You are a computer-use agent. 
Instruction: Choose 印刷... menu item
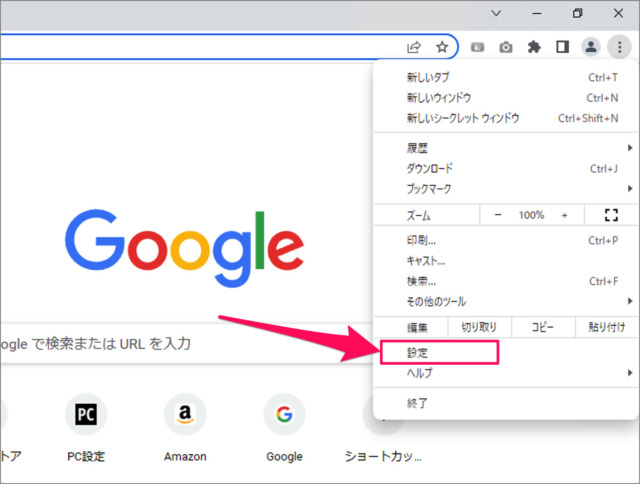[506, 240]
